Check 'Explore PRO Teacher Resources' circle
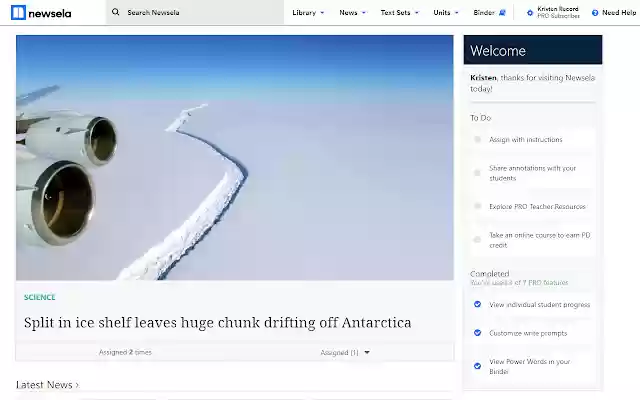Screen dimensions: 640x400 click(x=477, y=206)
